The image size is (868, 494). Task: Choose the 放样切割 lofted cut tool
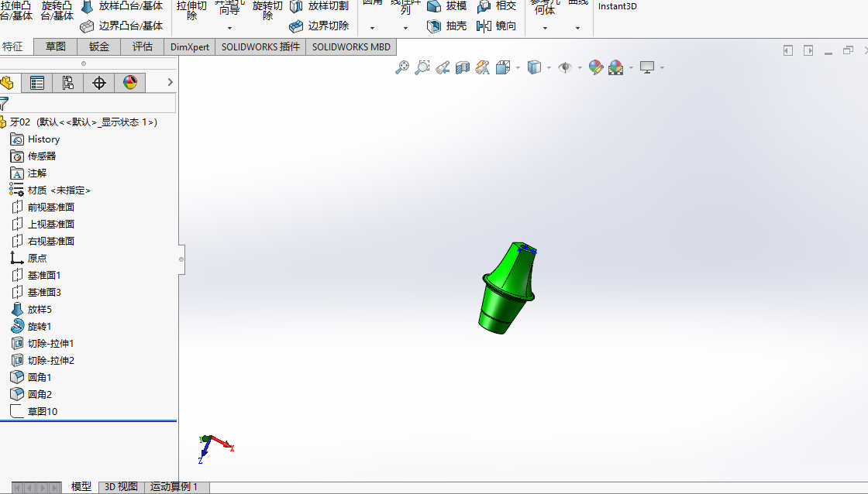click(319, 6)
